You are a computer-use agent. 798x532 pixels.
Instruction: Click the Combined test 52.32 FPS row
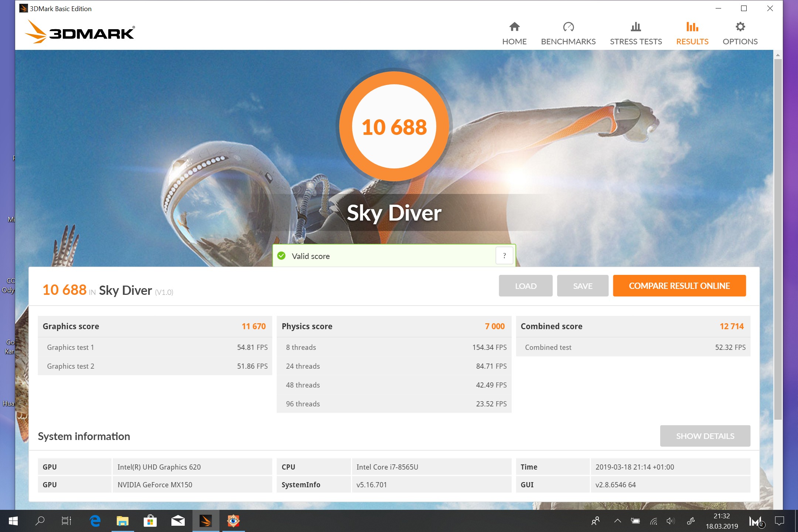pyautogui.click(x=633, y=347)
